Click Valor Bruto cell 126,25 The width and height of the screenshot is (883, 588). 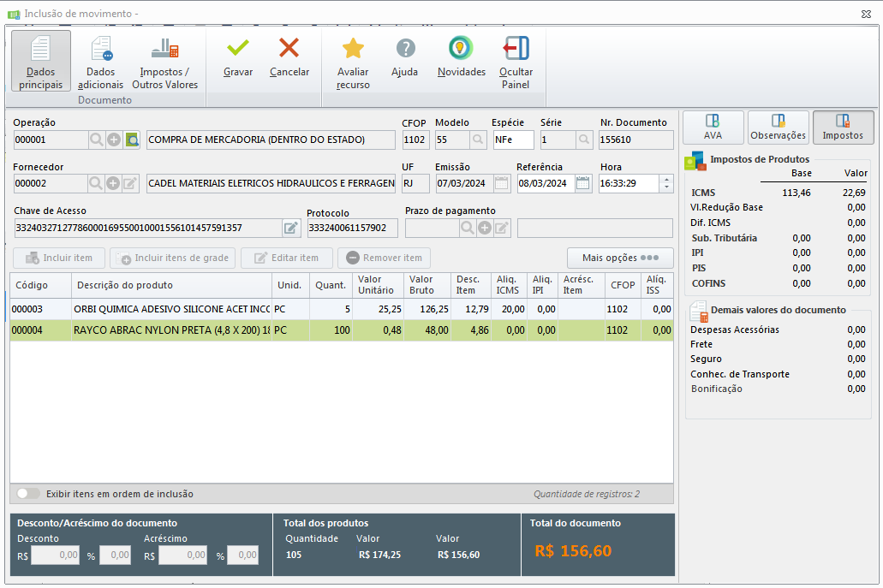tap(427, 309)
